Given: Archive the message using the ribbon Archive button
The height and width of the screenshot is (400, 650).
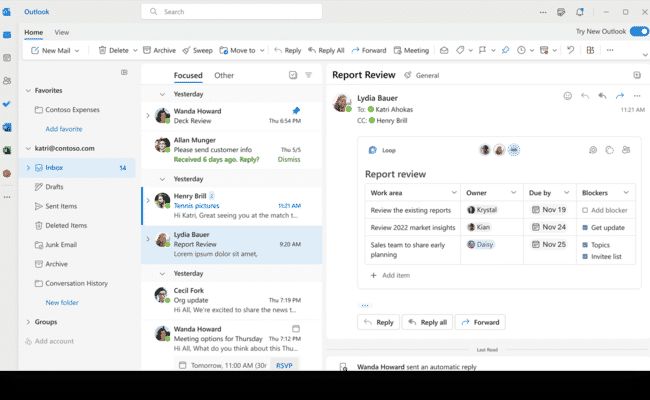Looking at the screenshot, I should tap(159, 50).
